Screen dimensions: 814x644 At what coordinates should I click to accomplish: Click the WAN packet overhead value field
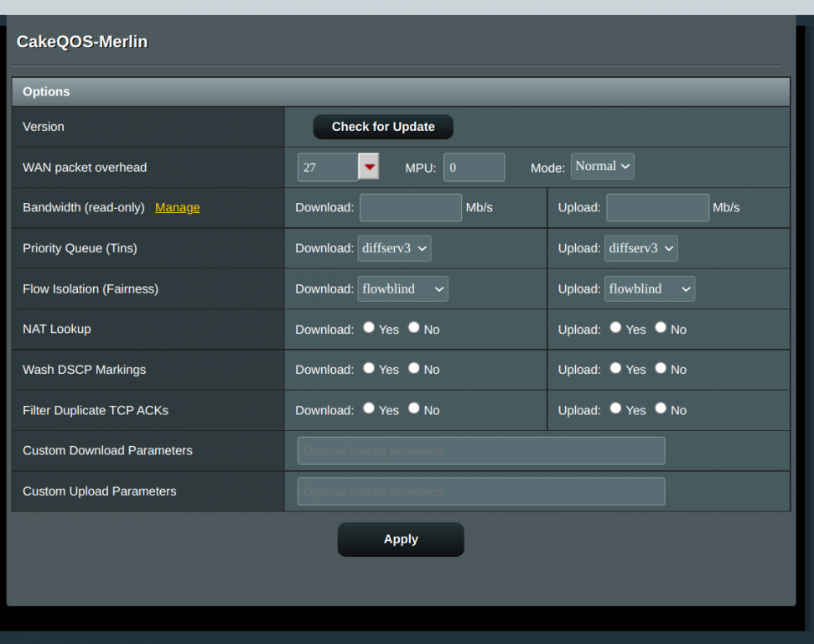(328, 167)
